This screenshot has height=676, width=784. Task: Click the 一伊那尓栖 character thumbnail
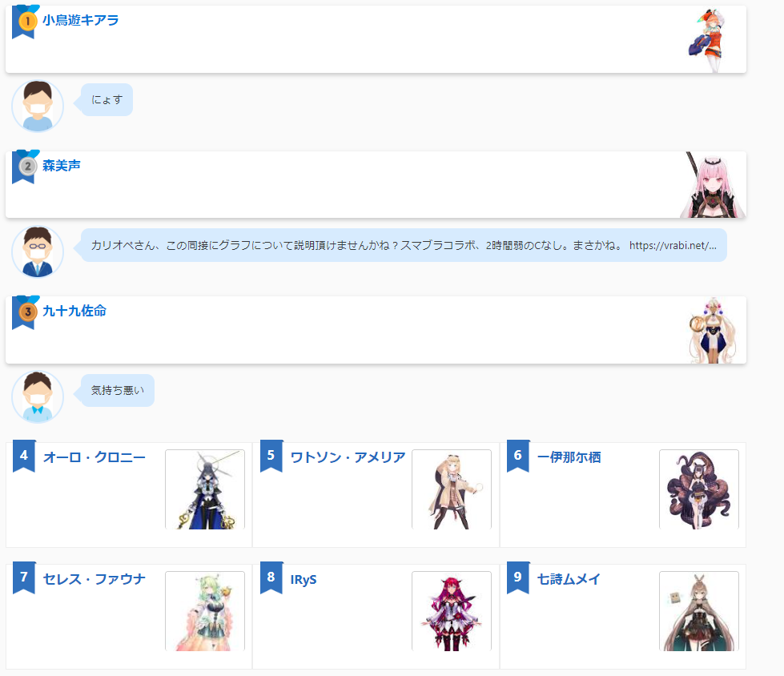click(698, 489)
